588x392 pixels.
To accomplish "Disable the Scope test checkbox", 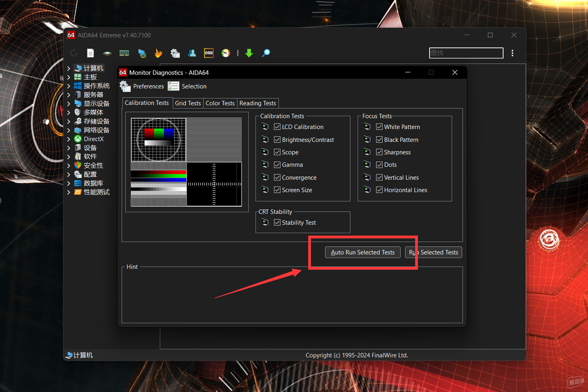I will pos(277,152).
